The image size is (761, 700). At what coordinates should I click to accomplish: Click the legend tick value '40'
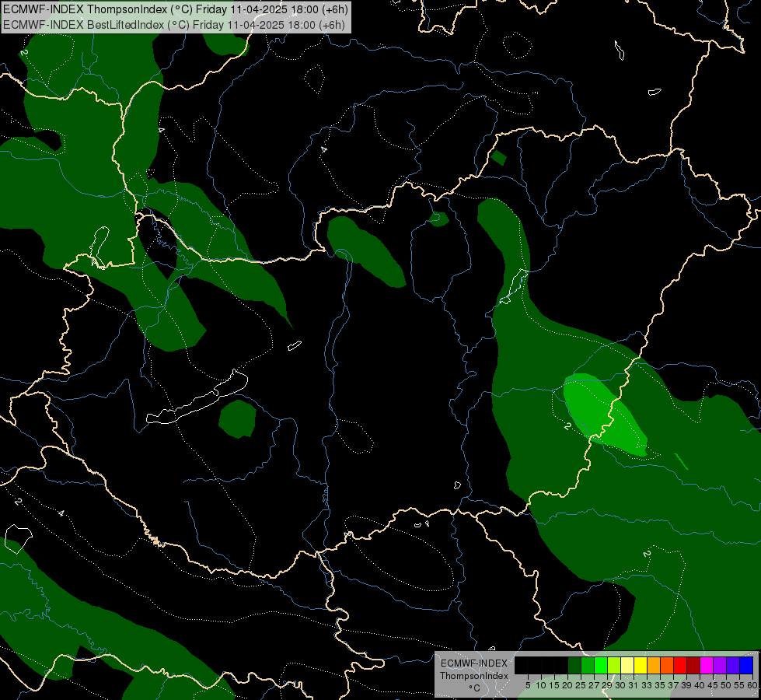coord(700,685)
